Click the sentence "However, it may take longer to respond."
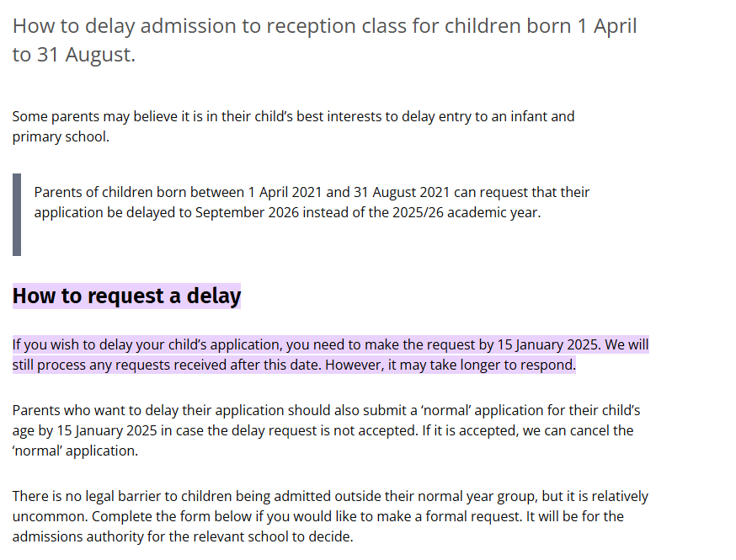 click(451, 365)
